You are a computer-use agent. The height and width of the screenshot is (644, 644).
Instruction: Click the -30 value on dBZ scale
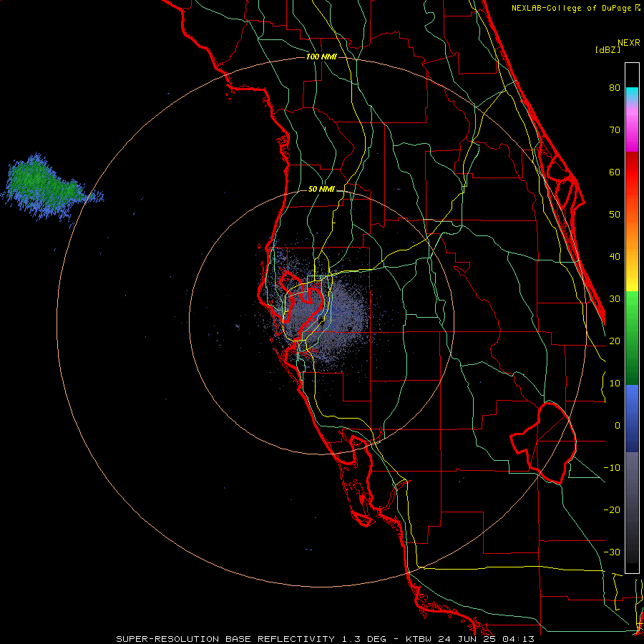612,552
